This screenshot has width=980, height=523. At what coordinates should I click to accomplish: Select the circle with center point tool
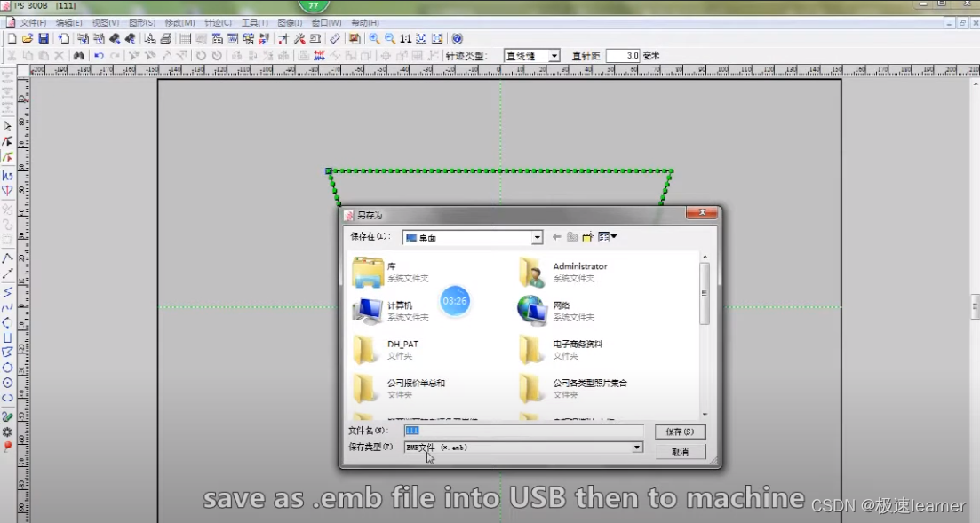[x=7, y=383]
